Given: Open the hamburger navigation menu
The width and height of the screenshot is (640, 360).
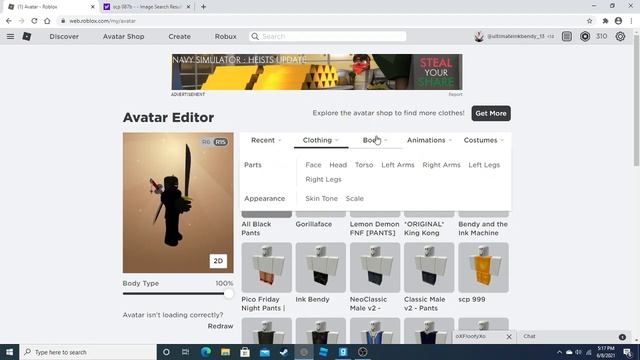Looking at the screenshot, I should (x=10, y=36).
